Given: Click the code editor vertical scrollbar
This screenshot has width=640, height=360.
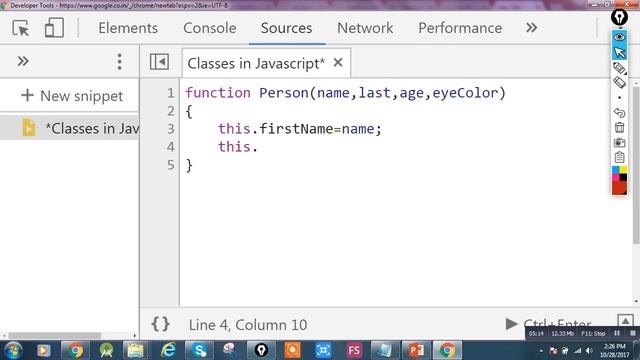Looking at the screenshot, I should pyautogui.click(x=636, y=165).
